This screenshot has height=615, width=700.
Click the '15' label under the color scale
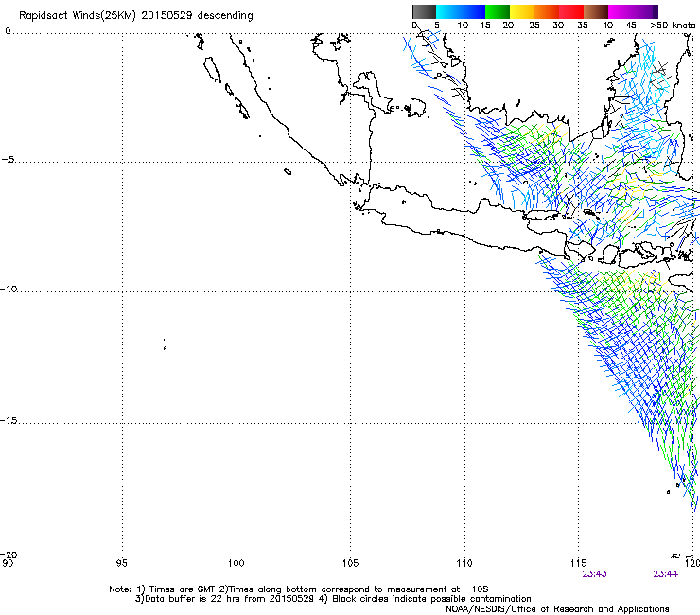click(x=485, y=26)
